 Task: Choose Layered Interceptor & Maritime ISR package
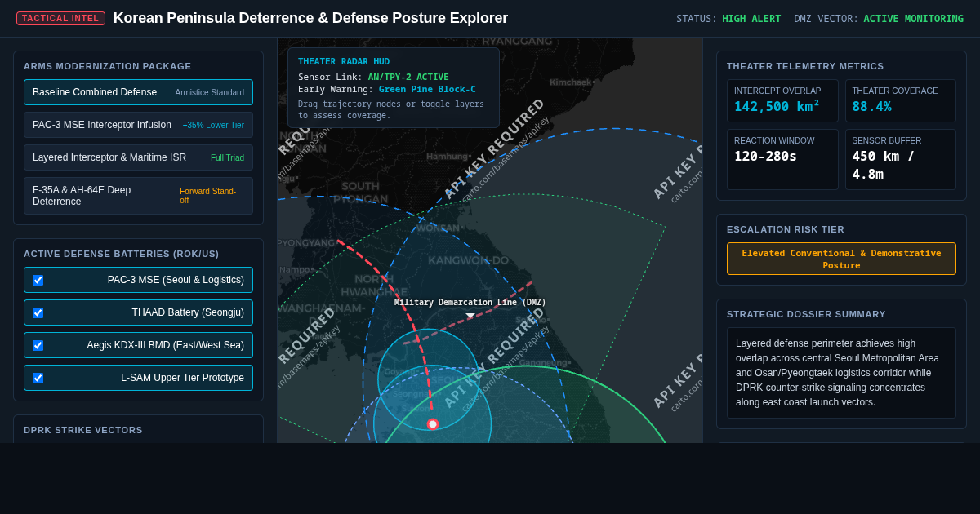138,157
